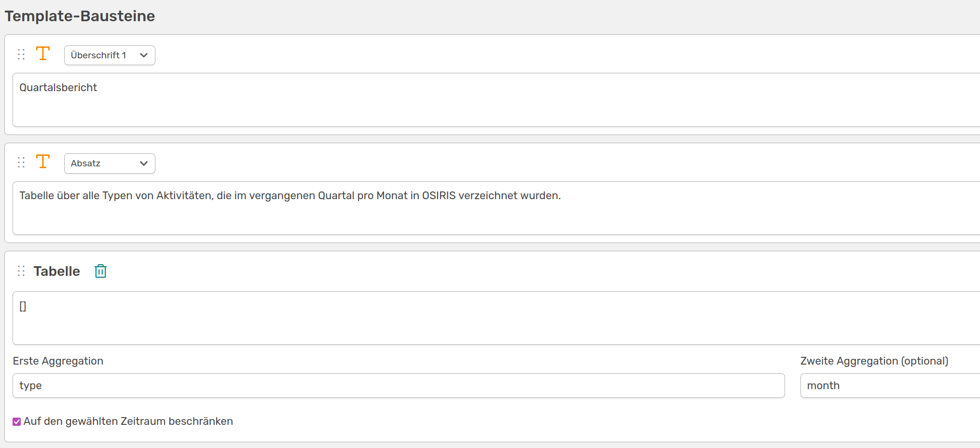The width and height of the screenshot is (980, 448).
Task: Click the drag handle of the Überschrift 1 block
Action: pyautogui.click(x=21, y=54)
